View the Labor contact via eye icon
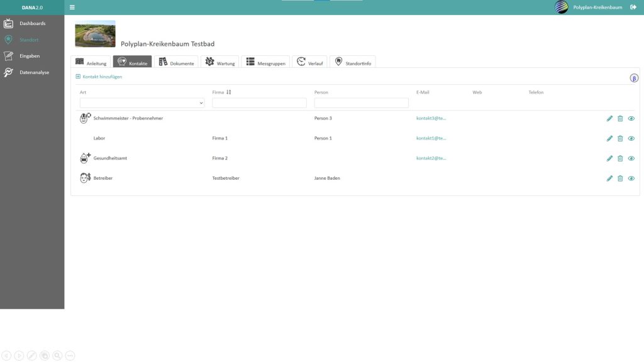Image resolution: width=644 pixels, height=362 pixels. (631, 138)
